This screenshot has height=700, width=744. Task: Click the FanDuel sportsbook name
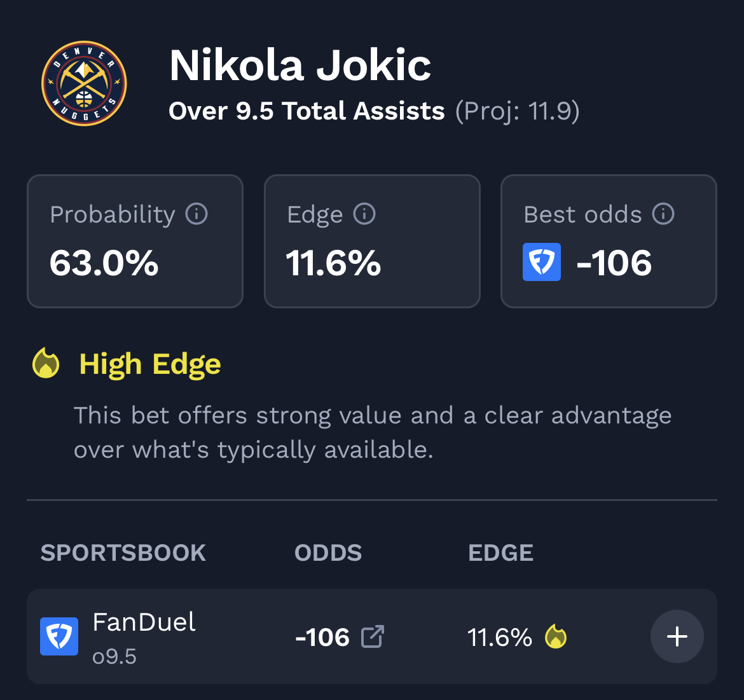[144, 622]
